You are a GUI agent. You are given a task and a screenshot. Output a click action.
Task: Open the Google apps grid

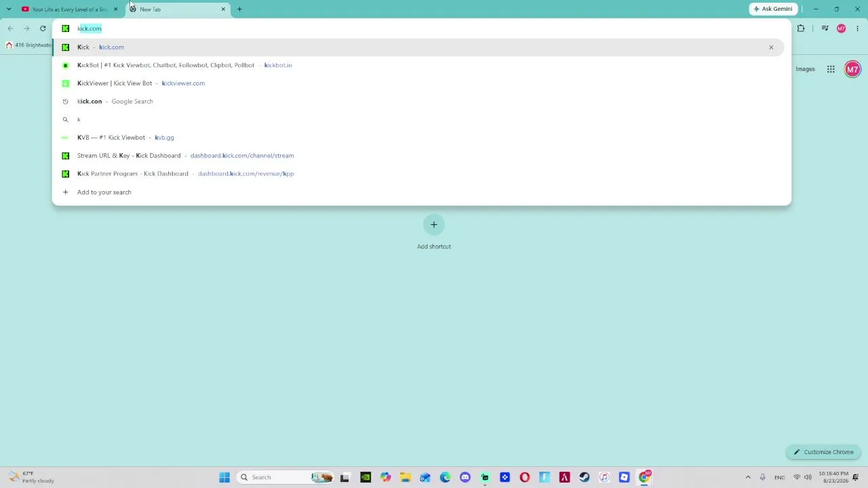pyautogui.click(x=831, y=69)
